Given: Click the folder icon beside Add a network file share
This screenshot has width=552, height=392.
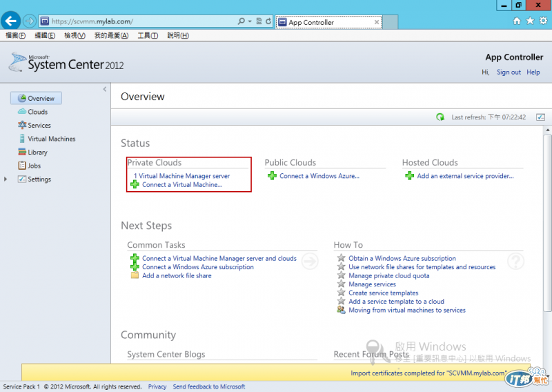Looking at the screenshot, I should [x=135, y=275].
